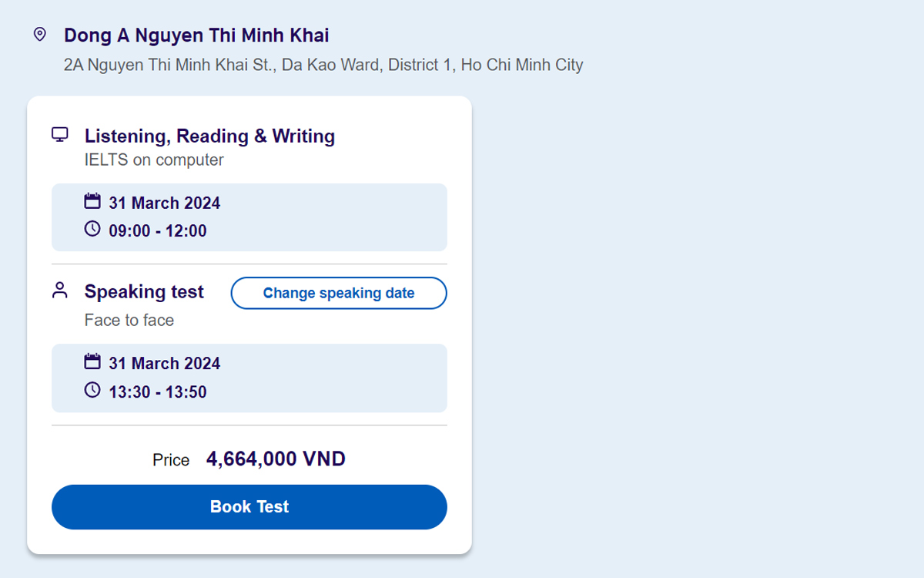The image size is (924, 578).
Task: Select the written test time slot card
Action: (249, 217)
